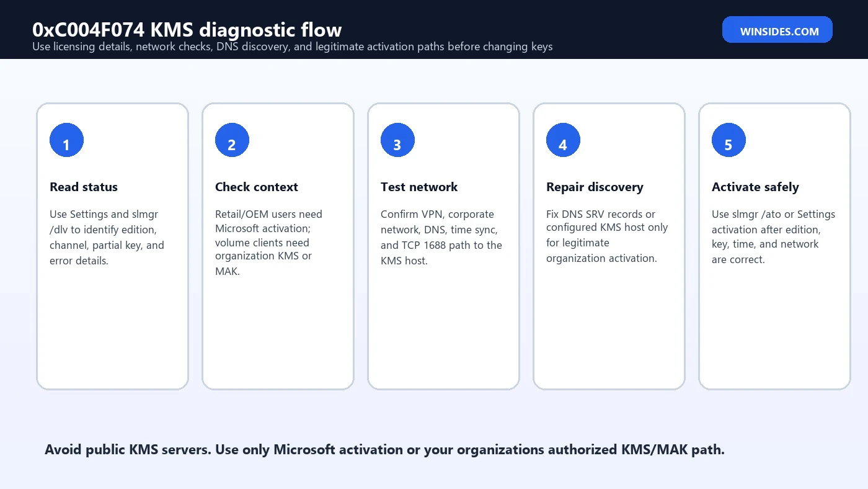The width and height of the screenshot is (868, 489).
Task: Click the paragraph starting 'Use slmgr /ato'
Action: (x=773, y=236)
